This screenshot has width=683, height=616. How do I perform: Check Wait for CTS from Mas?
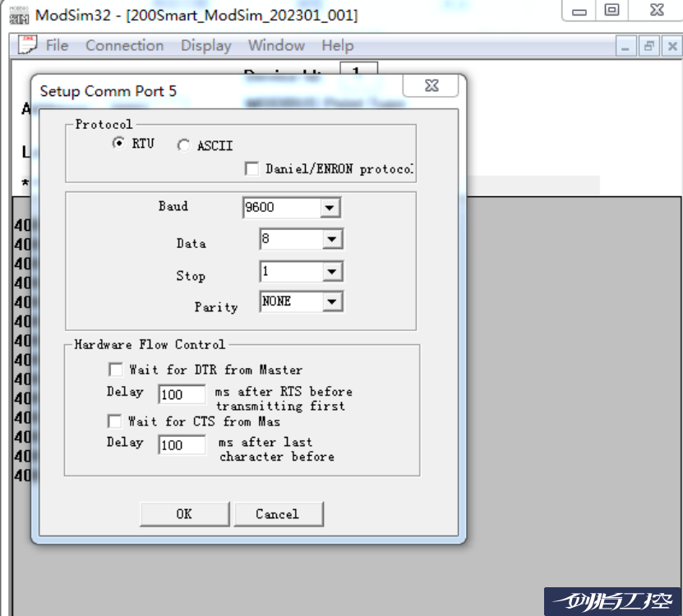(x=115, y=421)
